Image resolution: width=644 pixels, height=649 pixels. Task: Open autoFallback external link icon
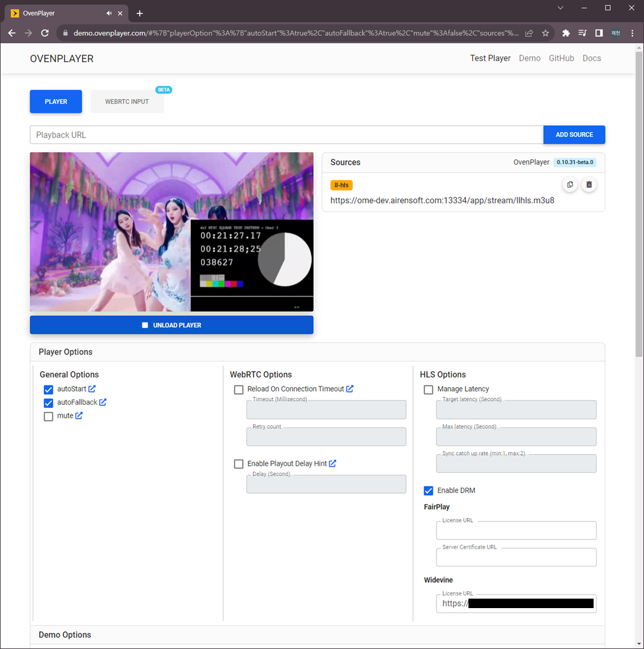tap(103, 402)
